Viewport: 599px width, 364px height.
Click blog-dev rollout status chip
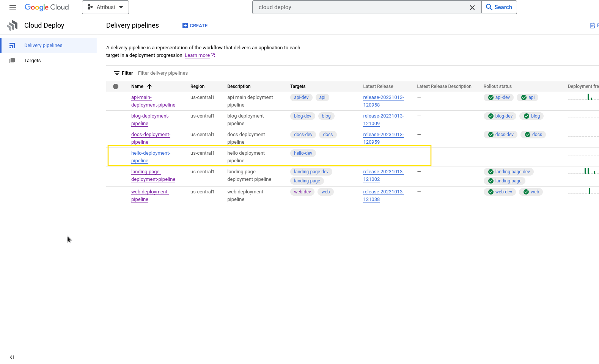click(x=500, y=116)
